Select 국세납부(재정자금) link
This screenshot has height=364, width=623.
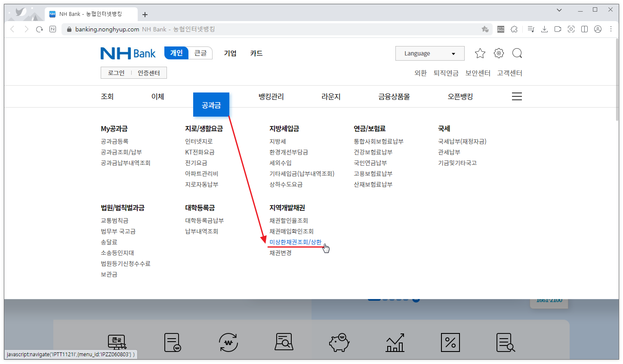click(x=462, y=142)
